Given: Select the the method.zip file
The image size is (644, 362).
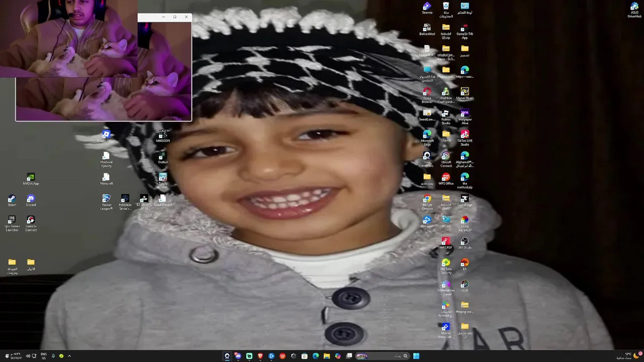Looking at the screenshot, I should pos(464,180).
